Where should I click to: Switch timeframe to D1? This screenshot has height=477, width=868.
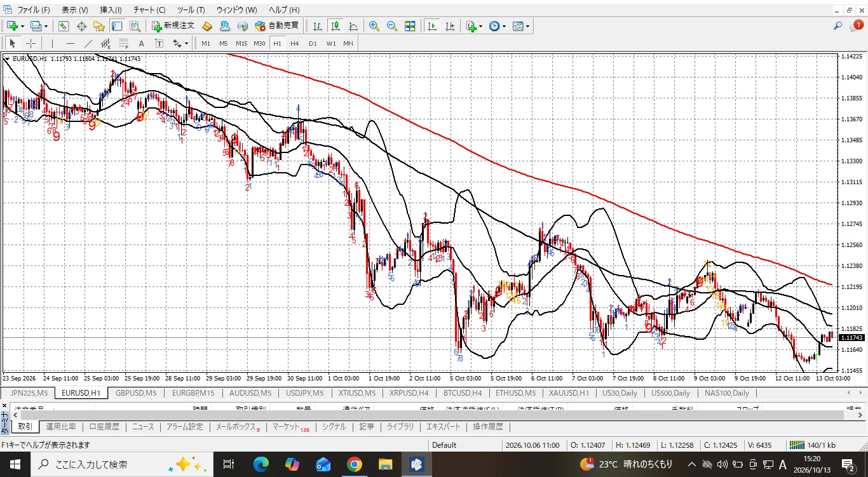tap(313, 43)
